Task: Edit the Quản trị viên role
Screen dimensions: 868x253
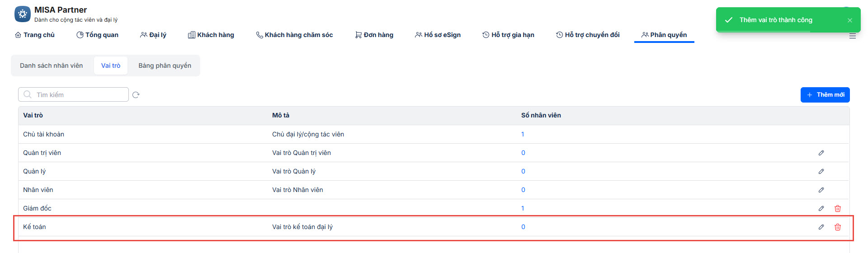Action: pyautogui.click(x=821, y=153)
